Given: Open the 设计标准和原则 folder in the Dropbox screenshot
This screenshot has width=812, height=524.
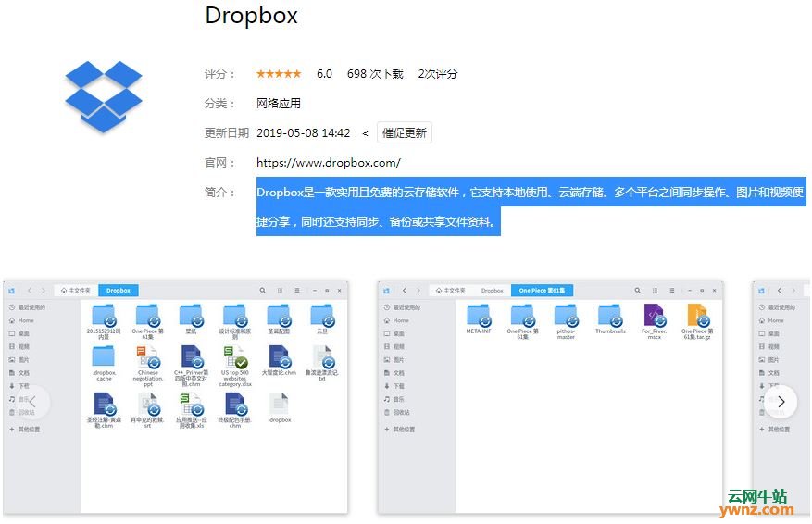Looking at the screenshot, I should [235, 321].
